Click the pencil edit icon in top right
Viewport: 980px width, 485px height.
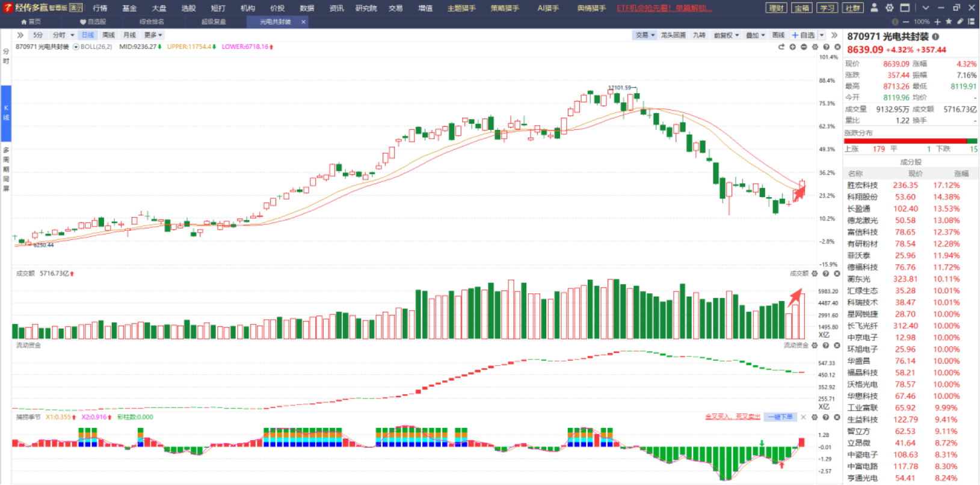tap(960, 22)
